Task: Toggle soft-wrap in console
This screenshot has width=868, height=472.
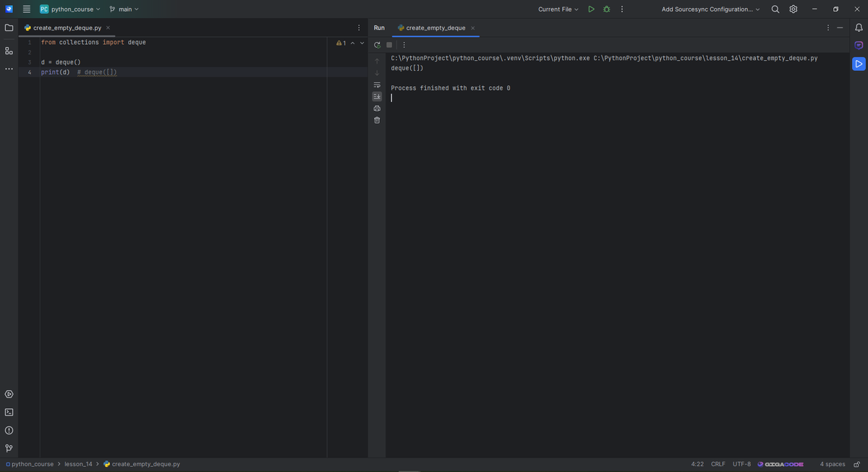Action: (x=377, y=85)
